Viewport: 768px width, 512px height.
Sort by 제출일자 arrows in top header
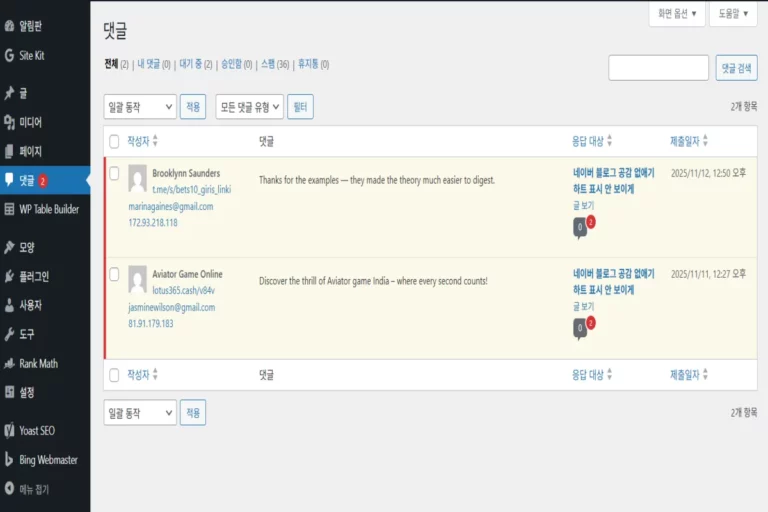coord(705,141)
